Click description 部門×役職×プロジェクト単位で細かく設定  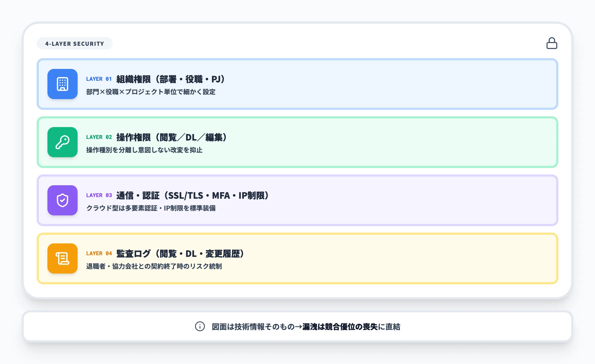[x=151, y=92]
